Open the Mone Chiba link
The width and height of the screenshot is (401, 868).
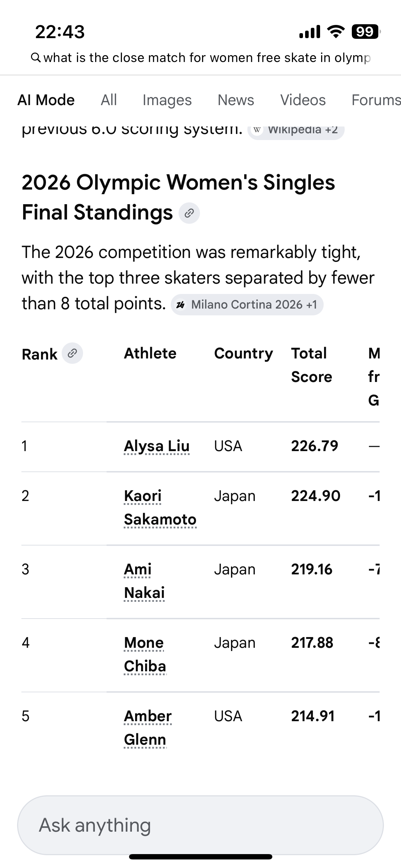pos(145,655)
